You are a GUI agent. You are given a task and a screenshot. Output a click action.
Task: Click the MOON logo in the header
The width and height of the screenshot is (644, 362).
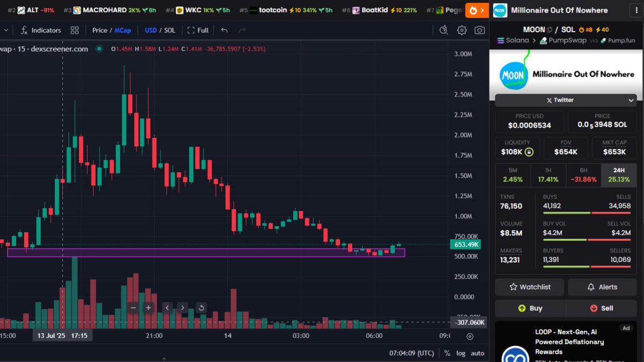tap(500, 10)
